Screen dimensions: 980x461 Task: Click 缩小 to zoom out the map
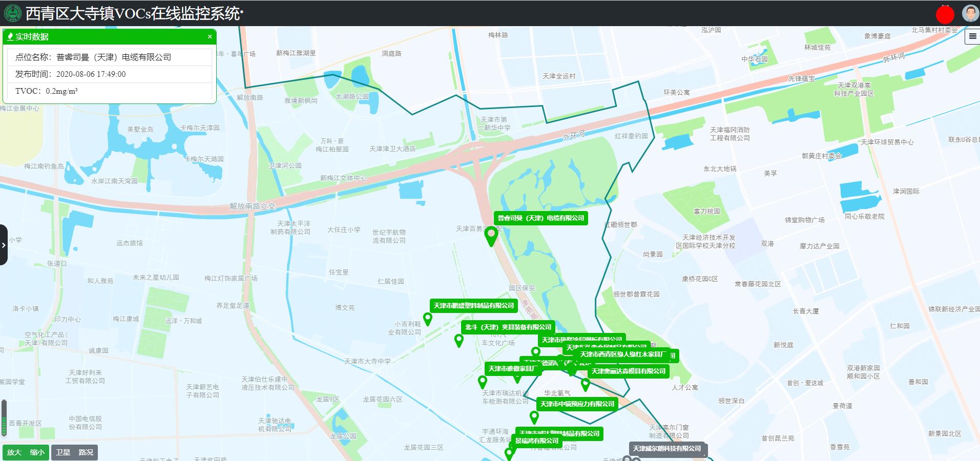(37, 452)
